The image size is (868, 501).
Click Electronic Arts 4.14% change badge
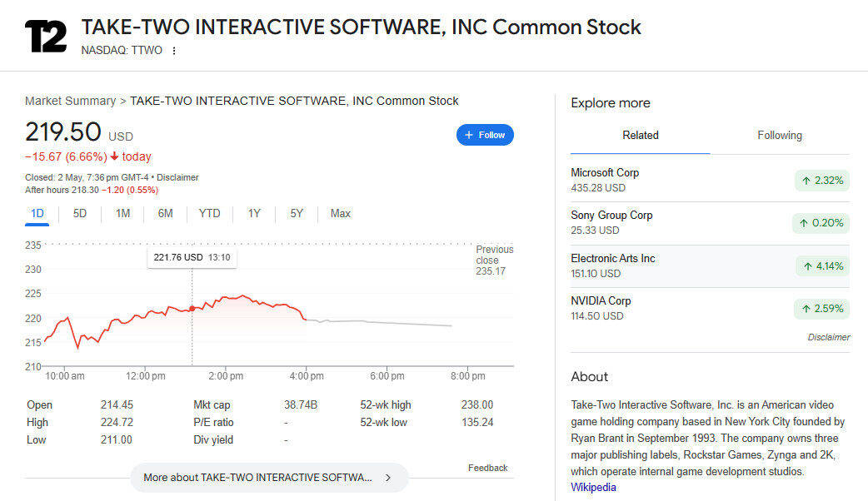[x=821, y=266]
